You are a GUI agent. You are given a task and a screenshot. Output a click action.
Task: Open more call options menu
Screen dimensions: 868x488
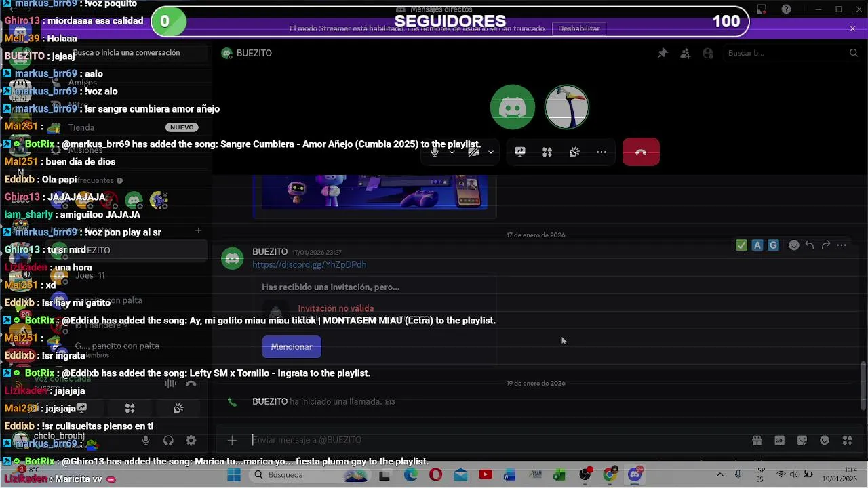coord(601,152)
